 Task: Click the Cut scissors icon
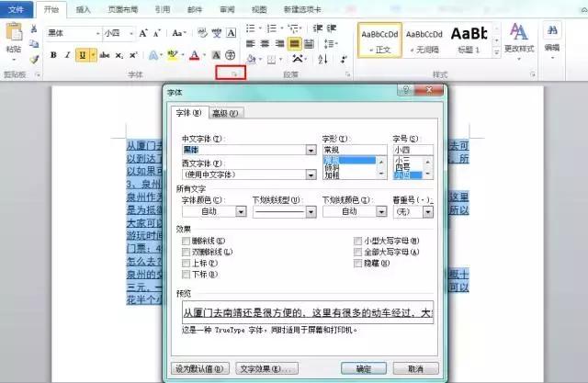pos(34,28)
